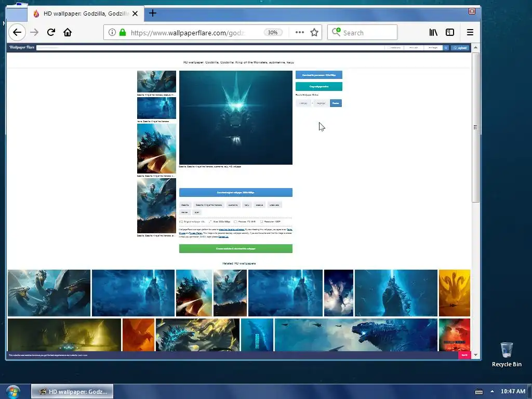Open the Windows Start menu orb
Image resolution: width=532 pixels, height=399 pixels.
pos(12,392)
